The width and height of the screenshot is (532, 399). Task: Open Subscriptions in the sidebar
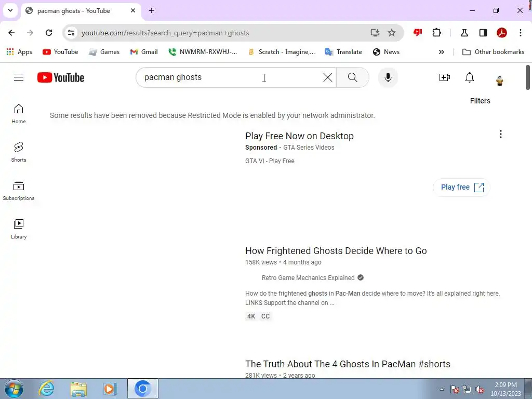(19, 191)
